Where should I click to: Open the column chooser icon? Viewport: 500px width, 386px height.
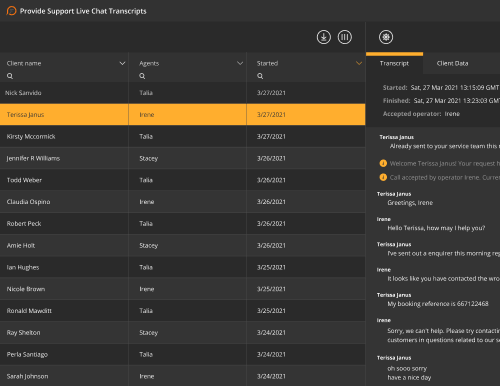click(345, 37)
